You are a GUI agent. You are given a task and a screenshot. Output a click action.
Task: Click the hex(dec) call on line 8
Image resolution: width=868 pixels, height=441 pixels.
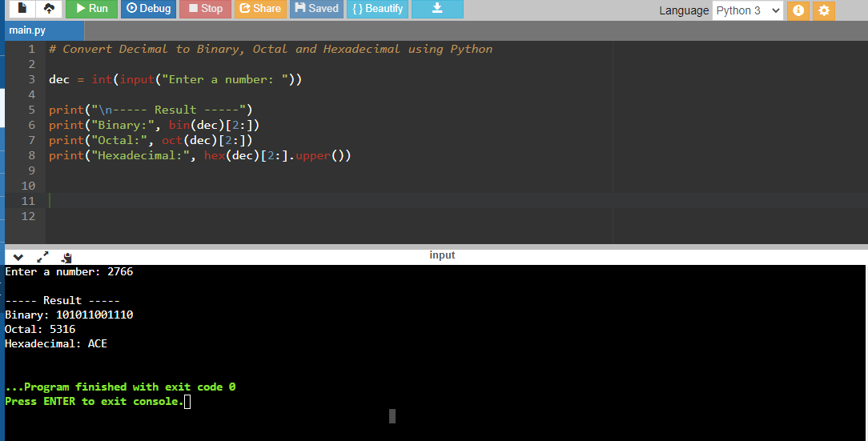tap(232, 155)
